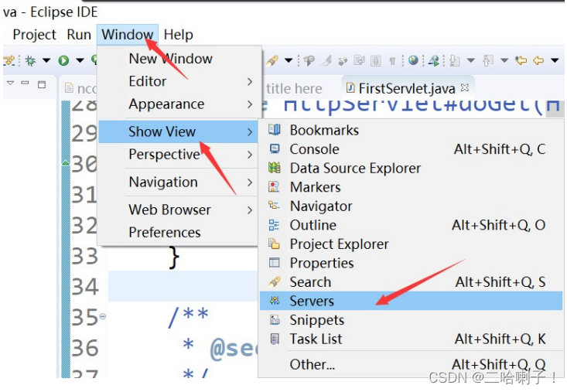This screenshot has height=392, width=567.
Task: Open the Run menu
Action: click(79, 35)
